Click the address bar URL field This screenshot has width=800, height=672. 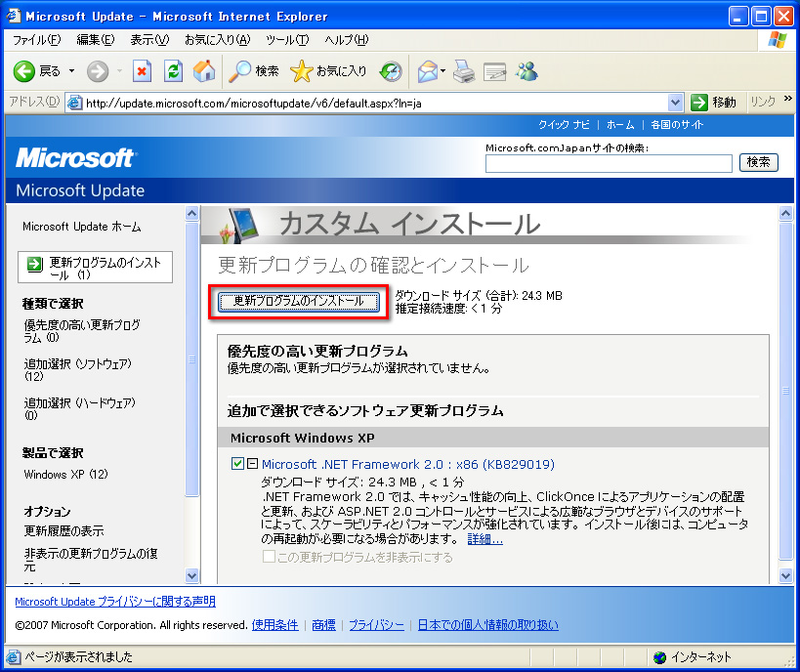(375, 104)
